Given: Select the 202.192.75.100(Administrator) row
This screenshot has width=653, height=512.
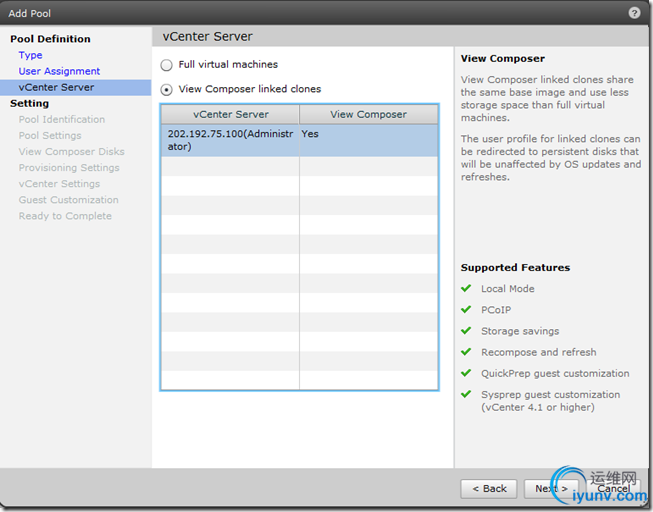Looking at the screenshot, I should click(x=299, y=140).
